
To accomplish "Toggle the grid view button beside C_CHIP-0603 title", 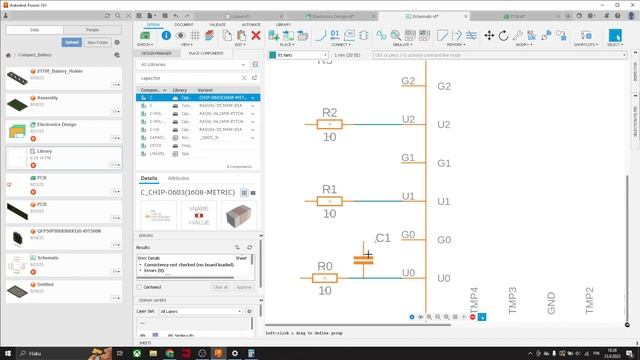I will (x=244, y=193).
